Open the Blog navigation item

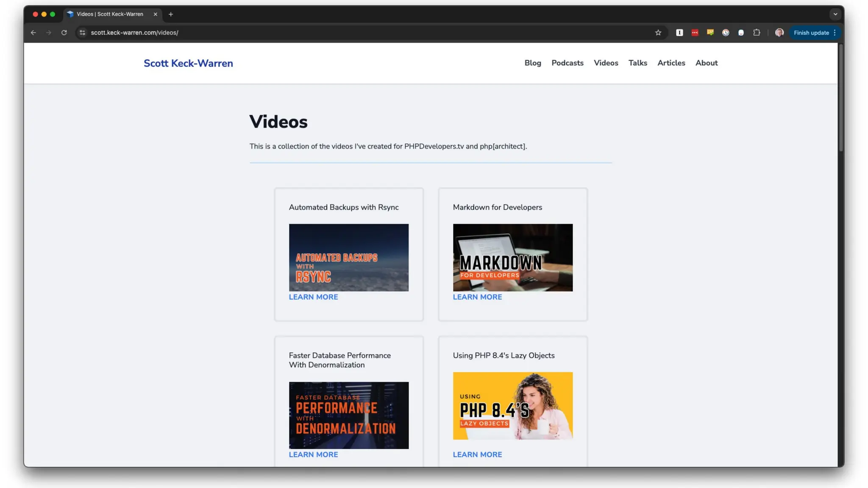(x=533, y=63)
